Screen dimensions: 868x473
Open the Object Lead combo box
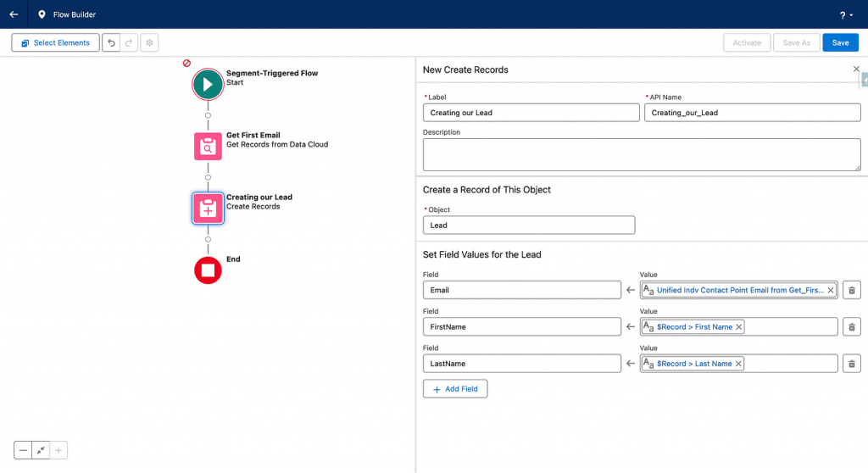(x=528, y=225)
